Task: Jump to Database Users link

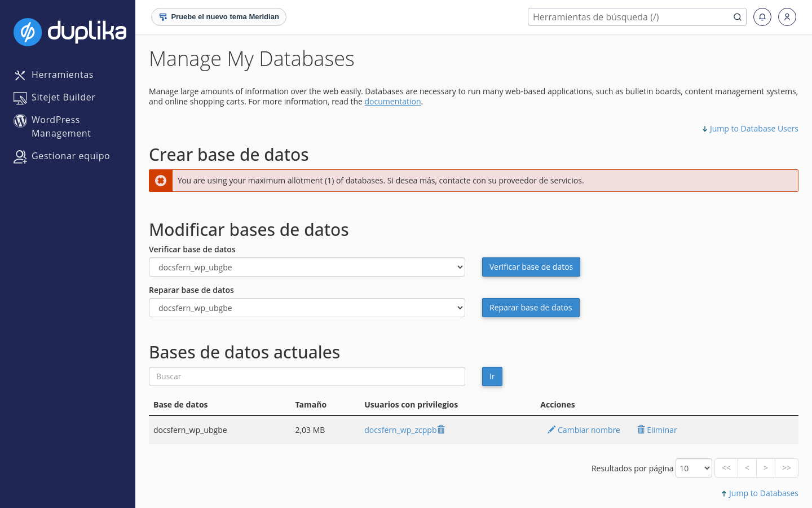Action: point(750,129)
